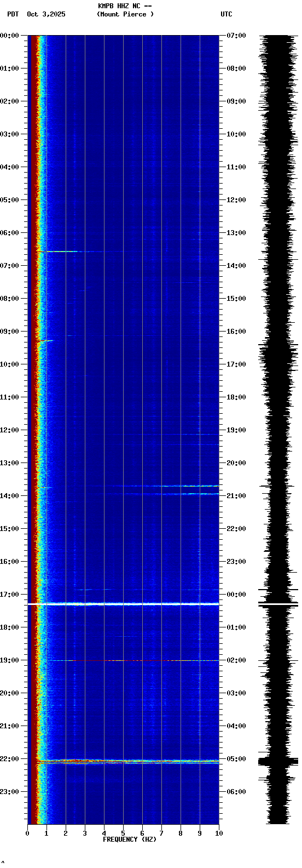Click the 15:00 PDT time label
302x868 pixels.
[9, 529]
